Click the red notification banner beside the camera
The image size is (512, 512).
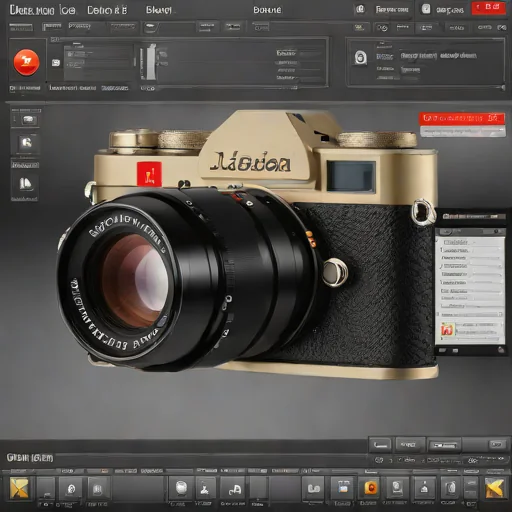(x=462, y=119)
